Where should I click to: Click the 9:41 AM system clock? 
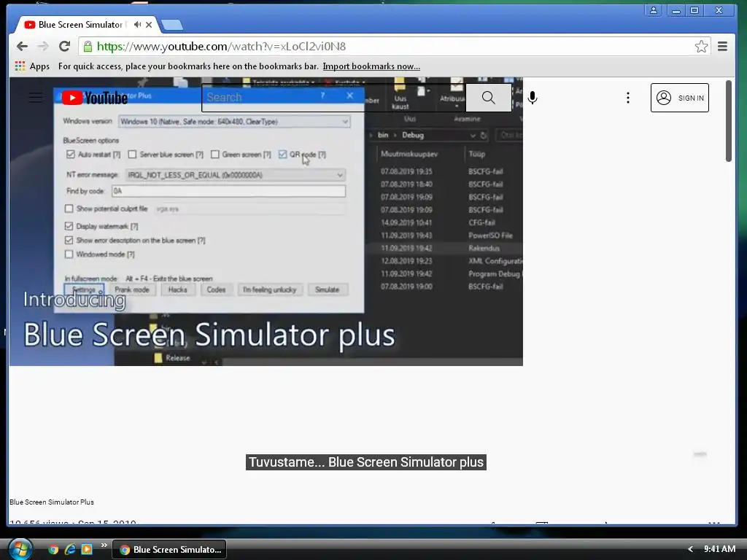719,549
